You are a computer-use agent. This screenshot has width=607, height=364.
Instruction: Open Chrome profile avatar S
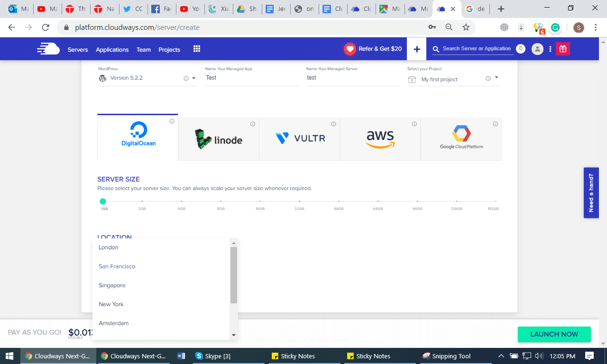point(579,27)
